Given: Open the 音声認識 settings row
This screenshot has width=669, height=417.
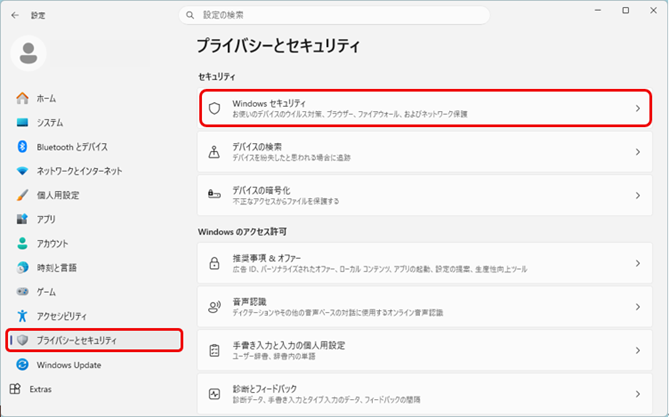Looking at the screenshot, I should click(x=420, y=305).
